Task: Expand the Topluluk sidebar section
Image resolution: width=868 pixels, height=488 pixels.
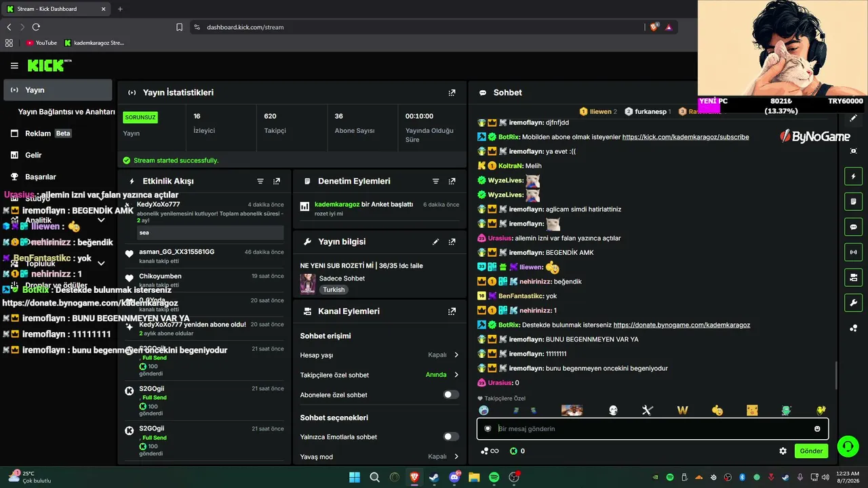Action: (x=101, y=264)
